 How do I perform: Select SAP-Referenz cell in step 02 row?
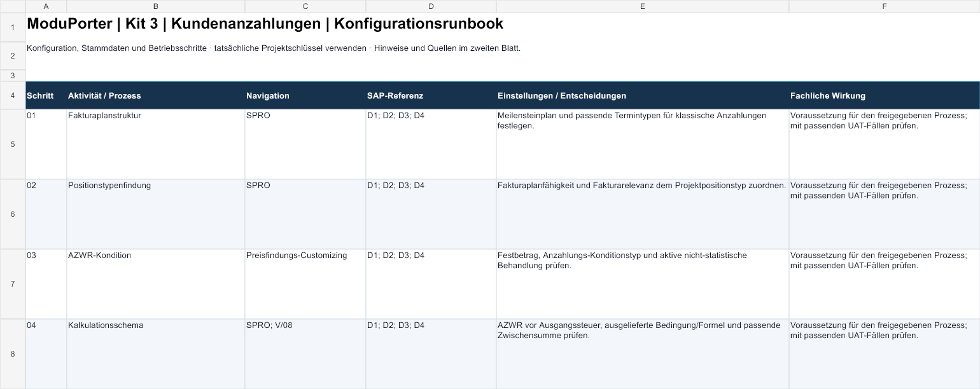(x=431, y=214)
